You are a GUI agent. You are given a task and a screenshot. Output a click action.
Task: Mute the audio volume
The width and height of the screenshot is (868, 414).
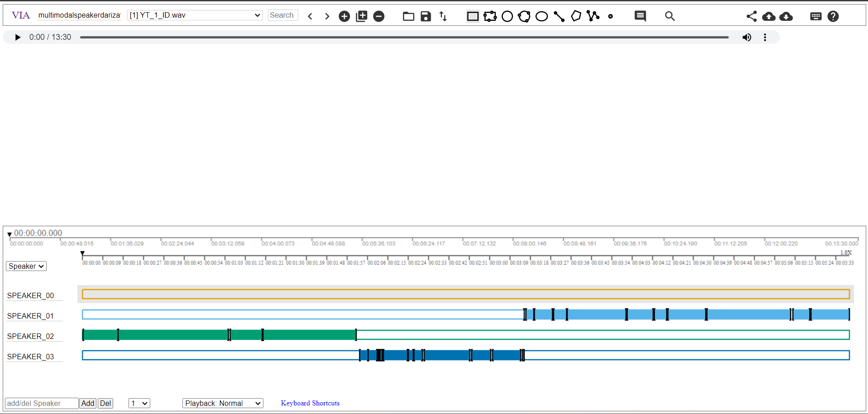pyautogui.click(x=747, y=37)
